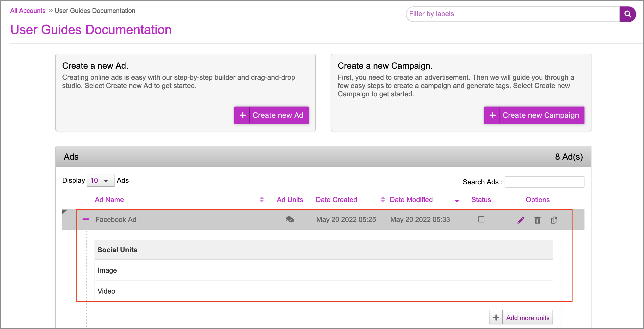The image size is (644, 329).
Task: Click plus icon on Create new Ad
Action: (x=242, y=115)
